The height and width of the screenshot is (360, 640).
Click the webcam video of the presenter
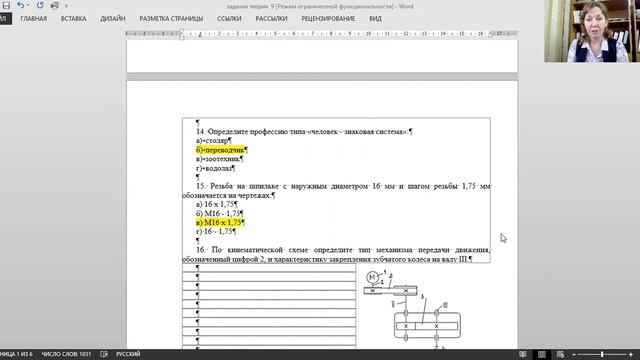pos(592,31)
